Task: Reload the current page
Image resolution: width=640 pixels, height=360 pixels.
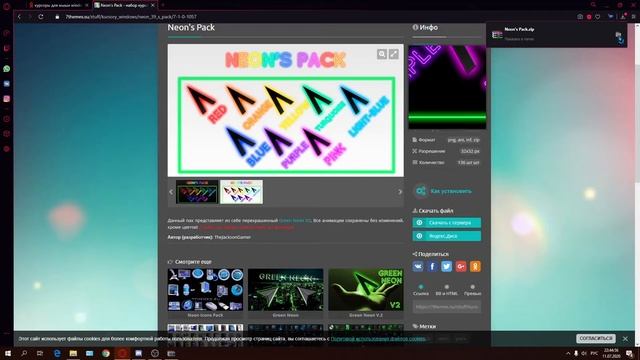Action: pyautogui.click(x=41, y=17)
